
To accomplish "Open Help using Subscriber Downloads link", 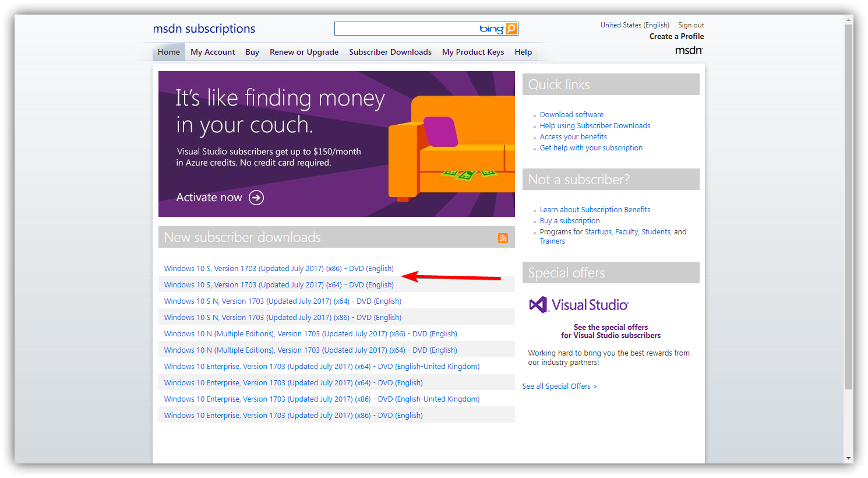I will (x=595, y=126).
